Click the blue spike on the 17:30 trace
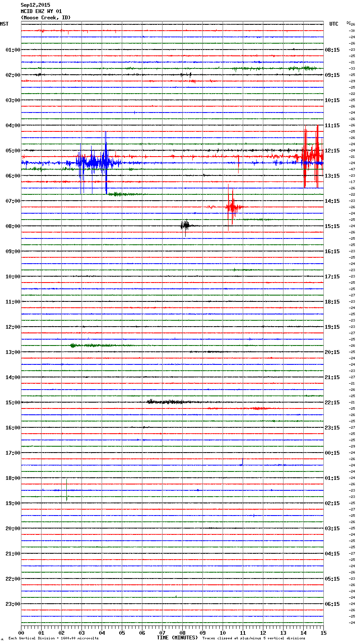 (x=242, y=464)
